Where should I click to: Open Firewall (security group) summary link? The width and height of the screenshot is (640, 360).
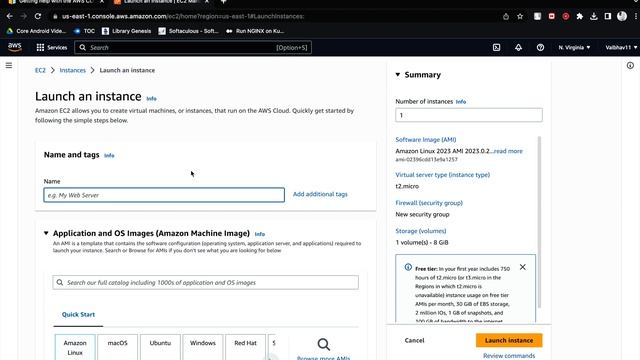tap(429, 203)
